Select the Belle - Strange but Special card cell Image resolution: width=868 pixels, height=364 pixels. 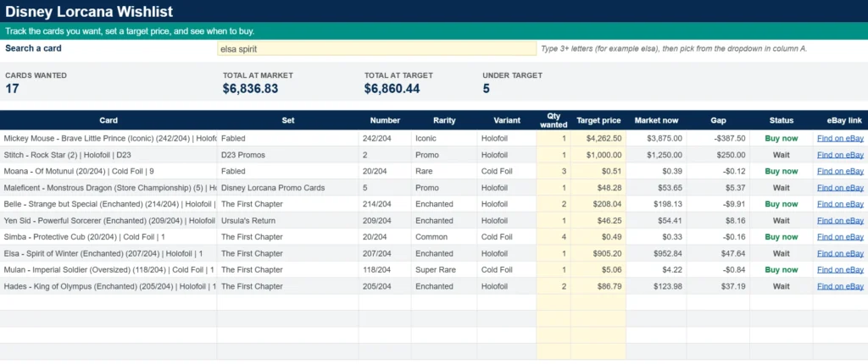click(x=108, y=204)
